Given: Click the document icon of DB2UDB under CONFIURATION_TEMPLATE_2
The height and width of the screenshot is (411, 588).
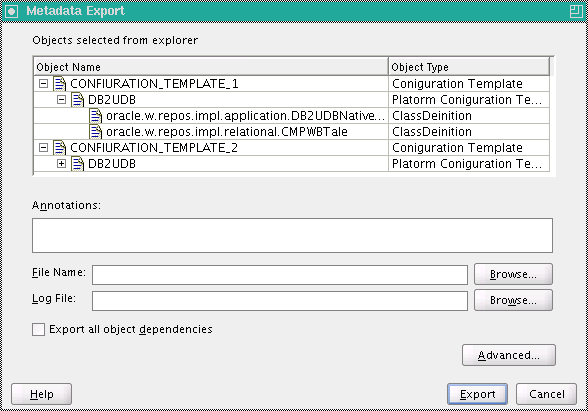Looking at the screenshot, I should click(78, 164).
